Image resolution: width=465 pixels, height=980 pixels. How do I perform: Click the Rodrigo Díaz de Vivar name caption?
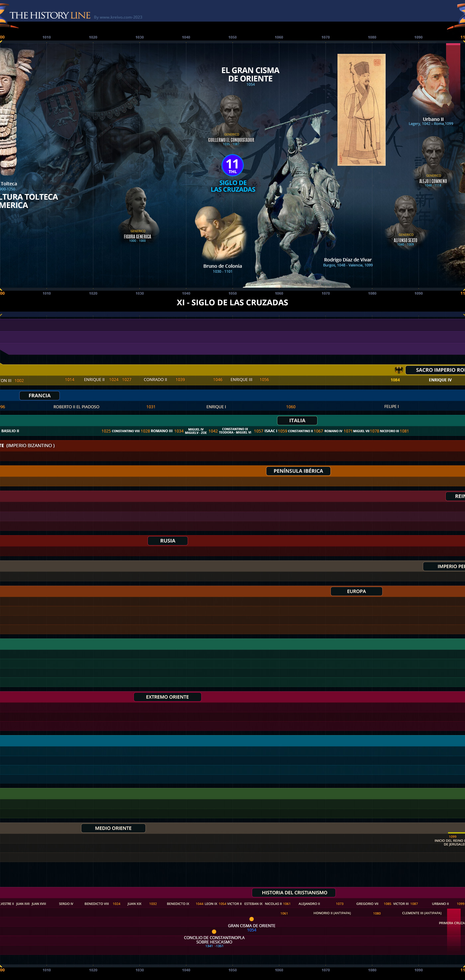(x=347, y=260)
